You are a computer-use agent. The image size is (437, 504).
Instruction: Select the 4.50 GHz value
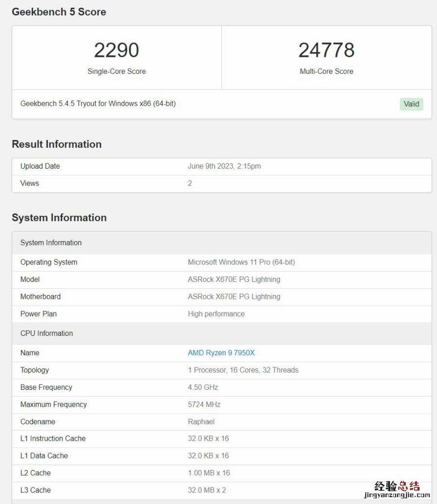click(203, 387)
